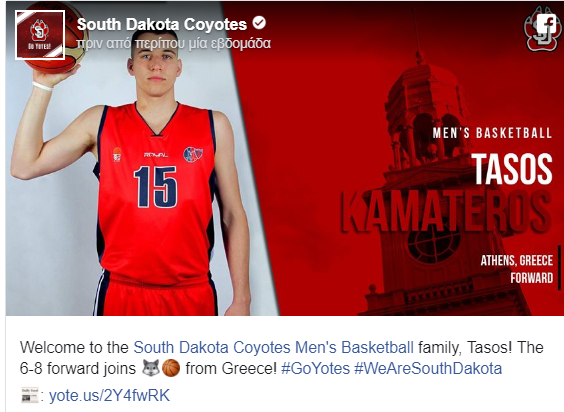Click the ATHENS, GREECE text
The image size is (564, 412).
pos(517,260)
